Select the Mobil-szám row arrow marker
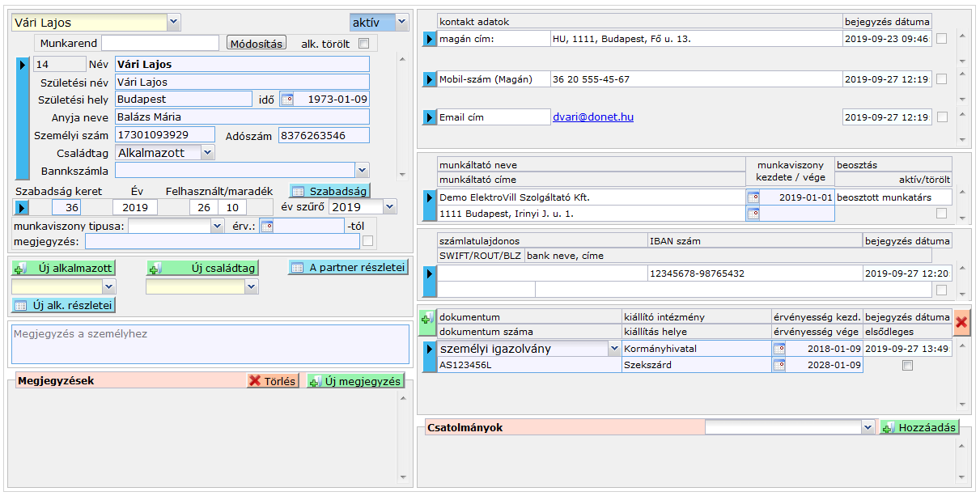The width and height of the screenshot is (980, 496). tap(429, 79)
